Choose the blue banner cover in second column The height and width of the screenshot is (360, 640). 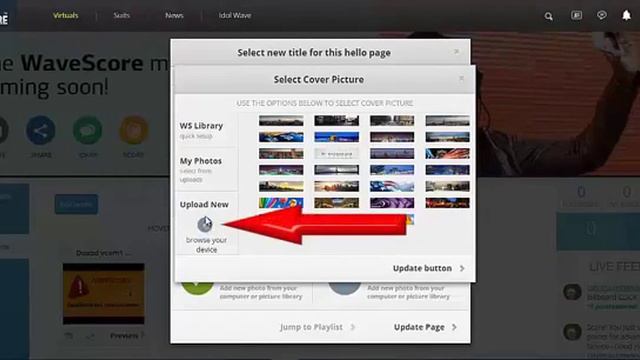(337, 137)
